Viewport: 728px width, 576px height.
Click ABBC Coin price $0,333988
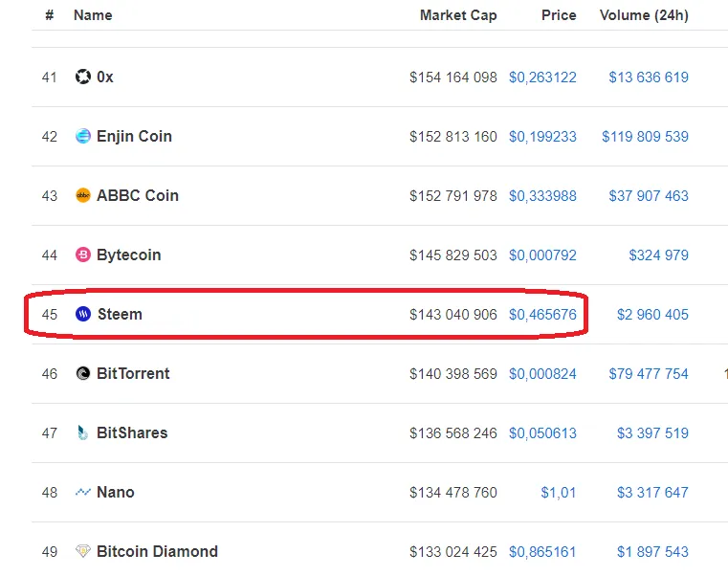542,196
